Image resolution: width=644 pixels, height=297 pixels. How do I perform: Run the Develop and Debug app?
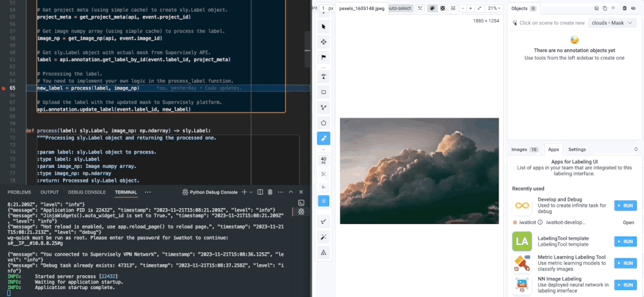point(625,205)
